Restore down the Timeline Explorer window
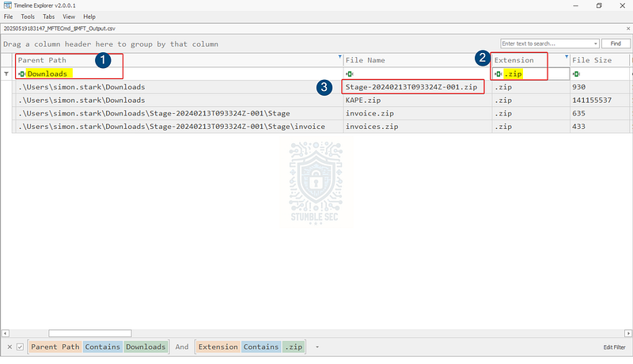The image size is (633, 364). pyautogui.click(x=599, y=6)
